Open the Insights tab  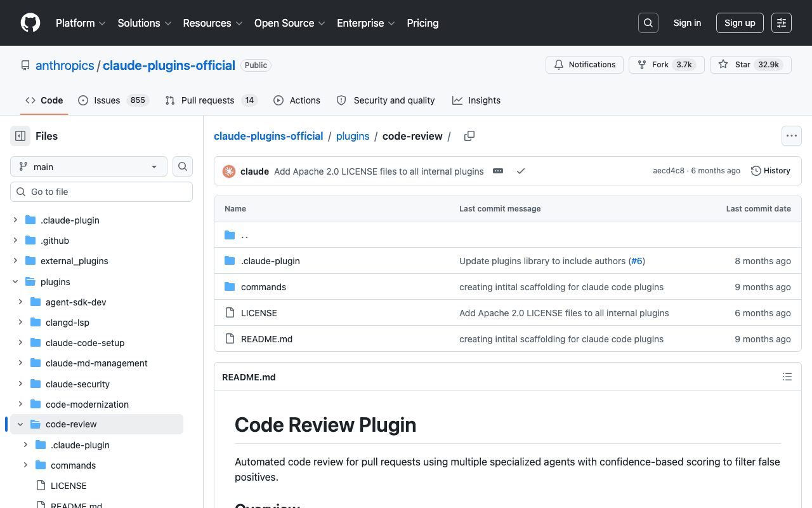476,100
